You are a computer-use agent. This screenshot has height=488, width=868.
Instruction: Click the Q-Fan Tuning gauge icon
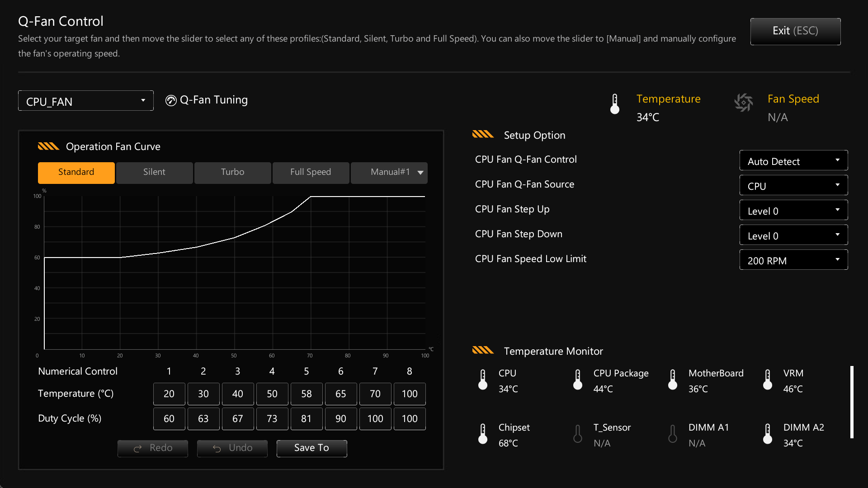(170, 100)
